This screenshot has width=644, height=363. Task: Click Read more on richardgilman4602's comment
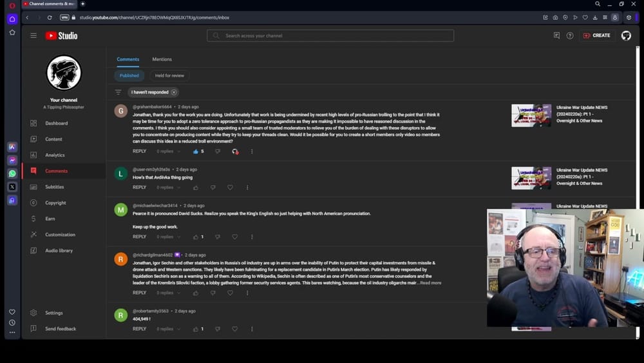[430, 283]
